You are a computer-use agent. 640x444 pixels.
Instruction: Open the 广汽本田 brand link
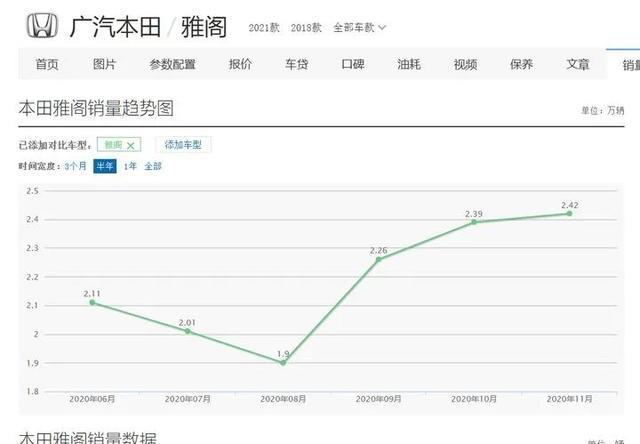tap(115, 27)
